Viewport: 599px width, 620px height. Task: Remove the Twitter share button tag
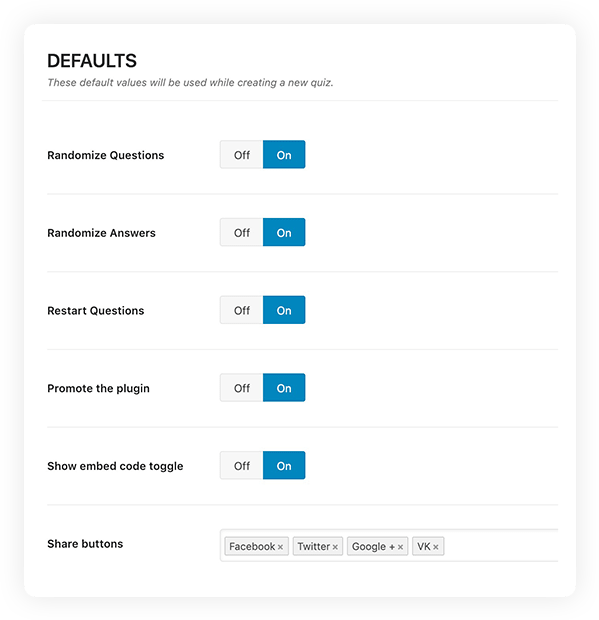coord(335,547)
